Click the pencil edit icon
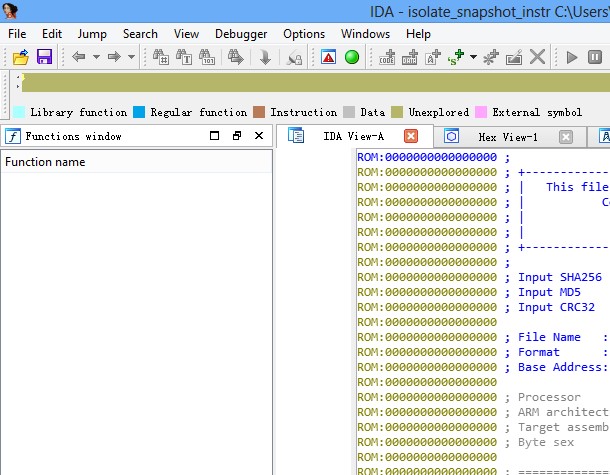The width and height of the screenshot is (610, 475). click(x=514, y=57)
